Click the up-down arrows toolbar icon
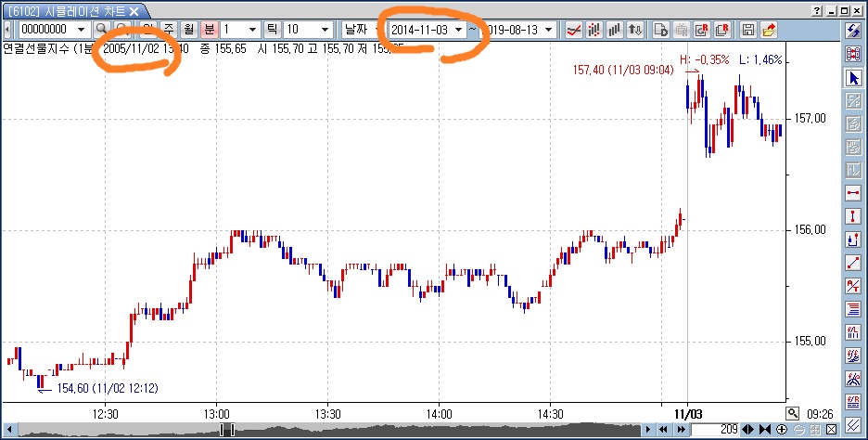This screenshot has width=868, height=440. click(635, 29)
